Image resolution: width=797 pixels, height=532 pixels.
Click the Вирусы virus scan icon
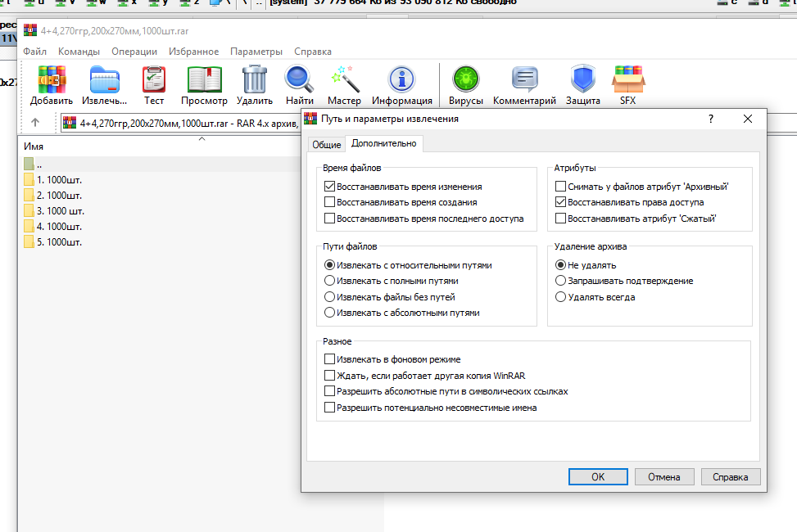[465, 79]
